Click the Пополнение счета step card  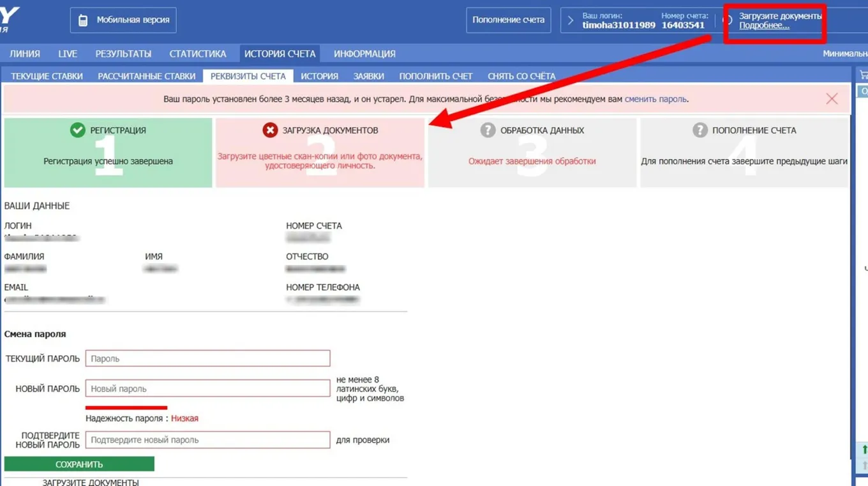coord(744,153)
